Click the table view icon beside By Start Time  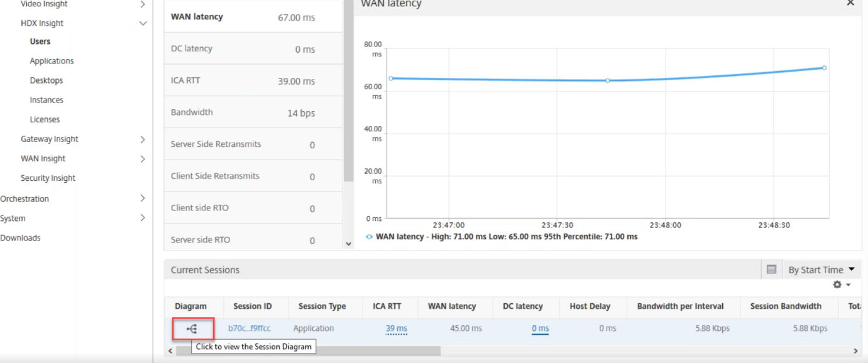[772, 269]
